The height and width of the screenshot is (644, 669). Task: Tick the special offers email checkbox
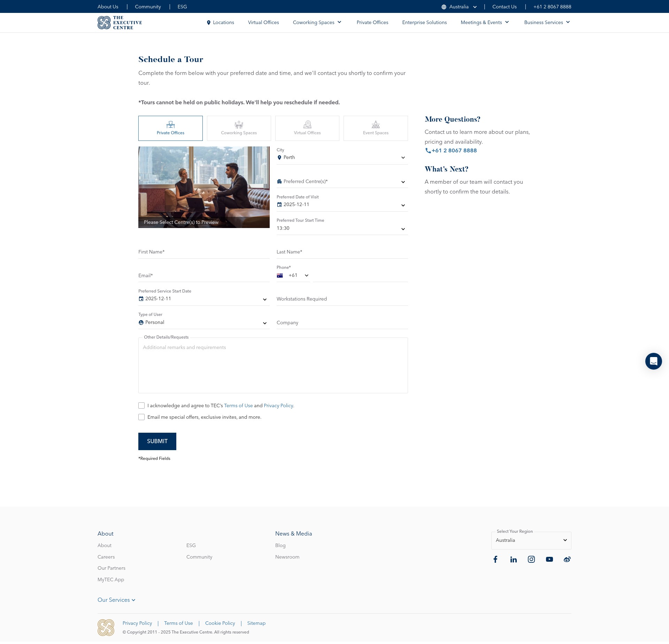point(141,417)
